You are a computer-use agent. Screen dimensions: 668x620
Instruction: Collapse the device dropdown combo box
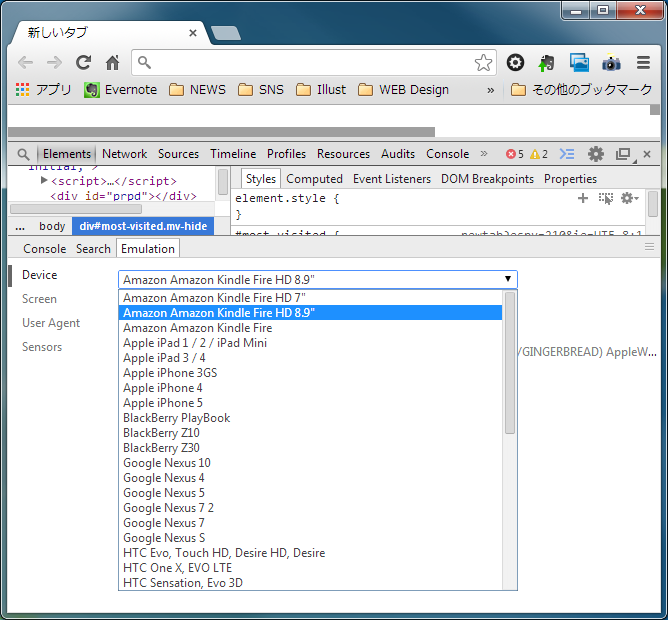coord(318,280)
